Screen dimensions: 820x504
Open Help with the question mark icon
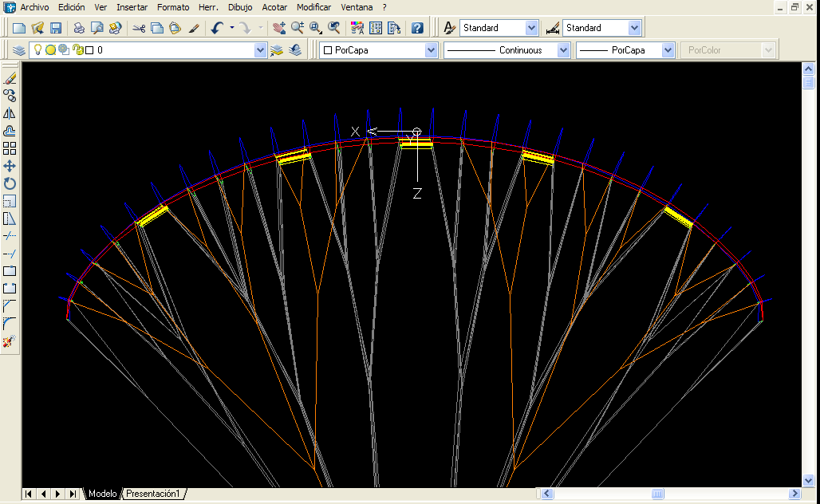click(x=417, y=28)
